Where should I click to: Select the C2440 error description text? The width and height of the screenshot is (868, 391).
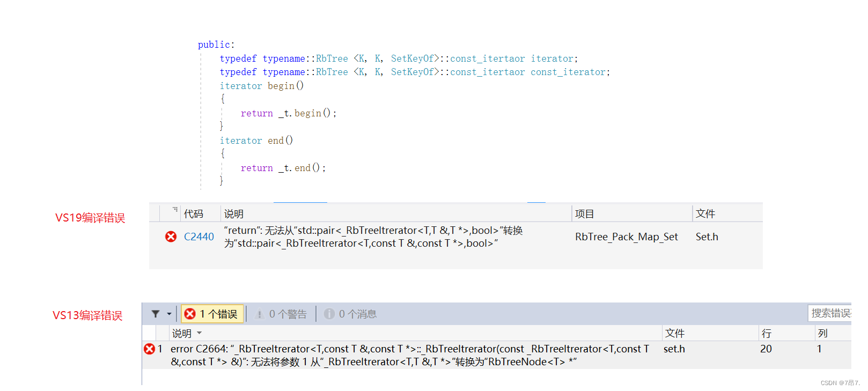(373, 237)
